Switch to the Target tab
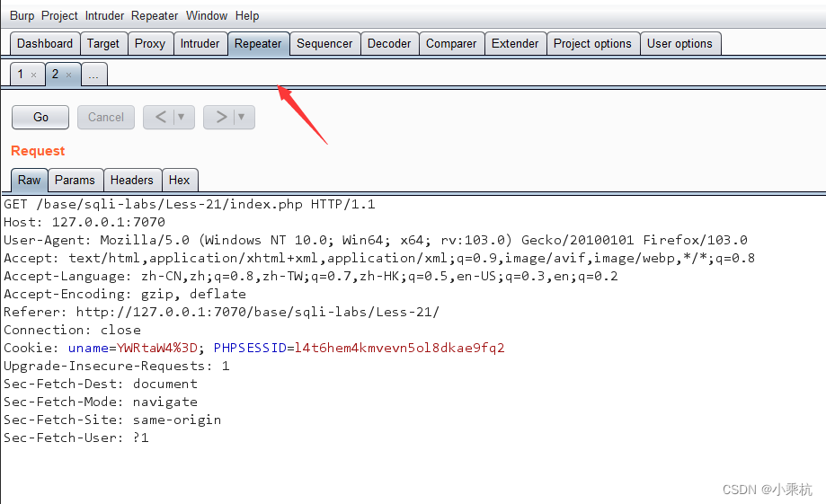The width and height of the screenshot is (826, 504). point(103,44)
